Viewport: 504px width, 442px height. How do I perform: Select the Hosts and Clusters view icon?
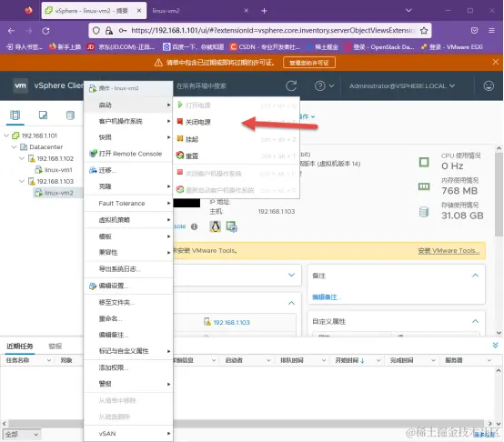click(x=15, y=115)
